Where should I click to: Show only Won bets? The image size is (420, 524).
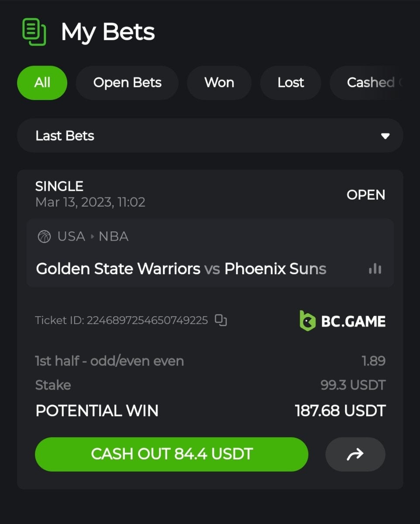point(219,83)
